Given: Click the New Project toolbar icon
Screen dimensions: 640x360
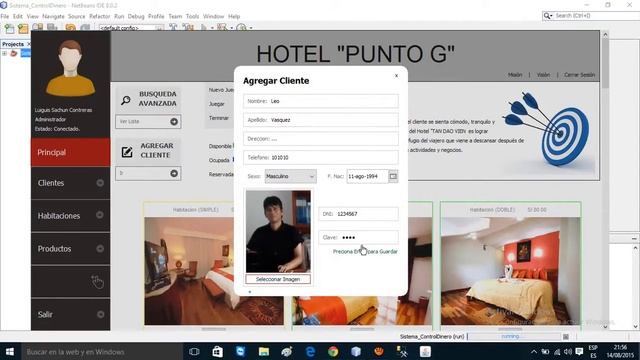Looking at the screenshot, I should pos(23,28).
